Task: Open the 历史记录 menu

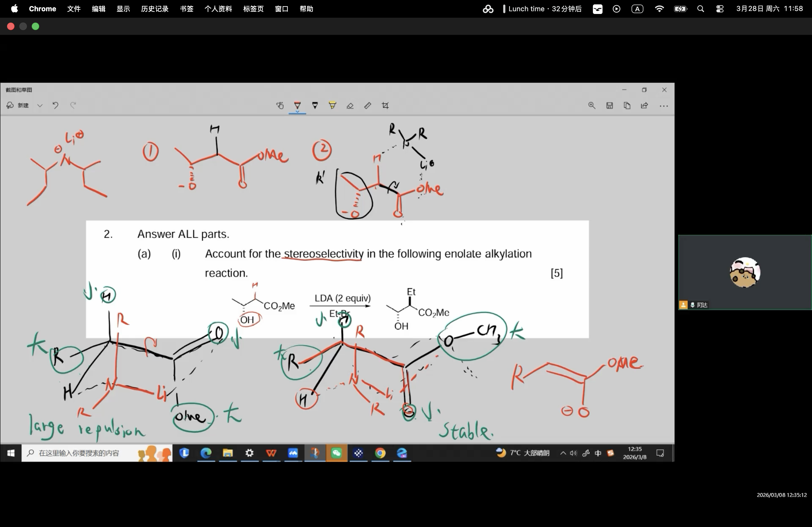Action: [x=155, y=9]
